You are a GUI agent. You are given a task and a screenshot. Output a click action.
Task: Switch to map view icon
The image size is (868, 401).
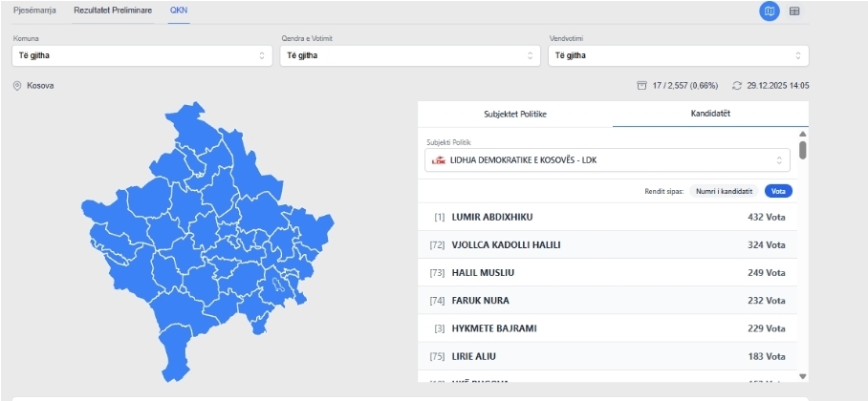[770, 11]
